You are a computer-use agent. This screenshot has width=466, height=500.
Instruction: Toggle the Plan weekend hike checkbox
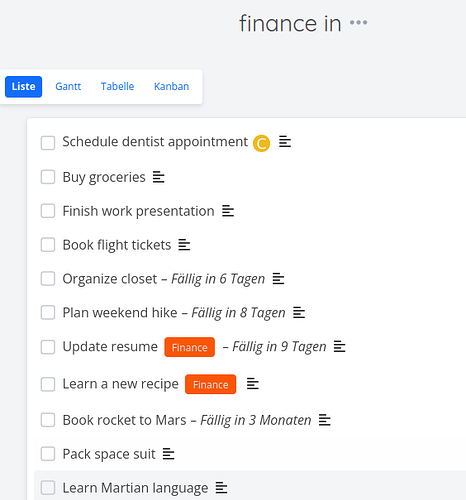[x=48, y=313]
